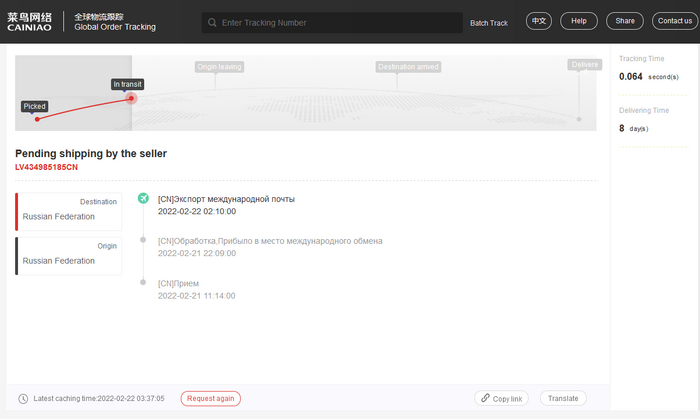
Task: Click the Экспорт международной почты event
Action: [226, 199]
